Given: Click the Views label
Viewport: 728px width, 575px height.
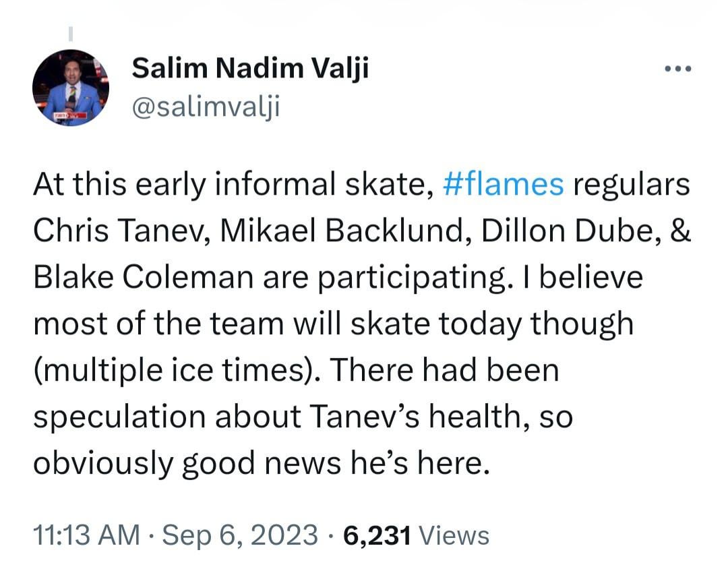Looking at the screenshot, I should (x=454, y=535).
